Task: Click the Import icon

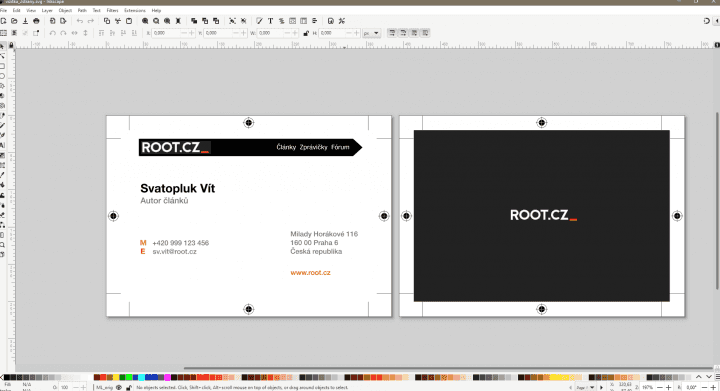Action: pyautogui.click(x=52, y=21)
